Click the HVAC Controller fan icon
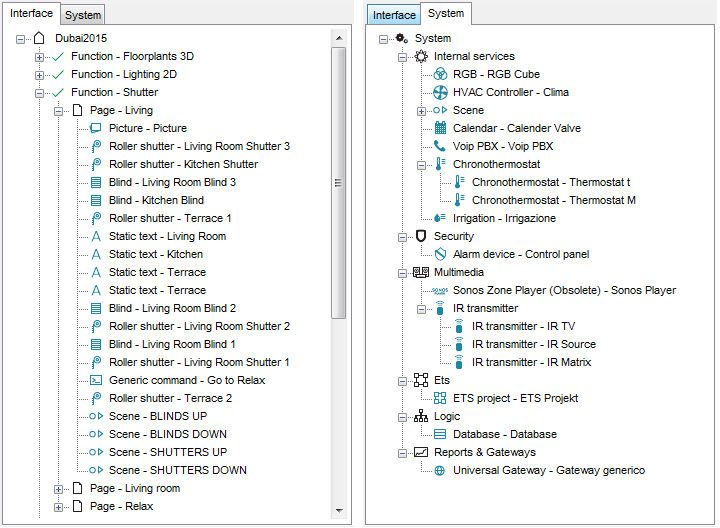This screenshot has height=528, width=720. [x=440, y=92]
